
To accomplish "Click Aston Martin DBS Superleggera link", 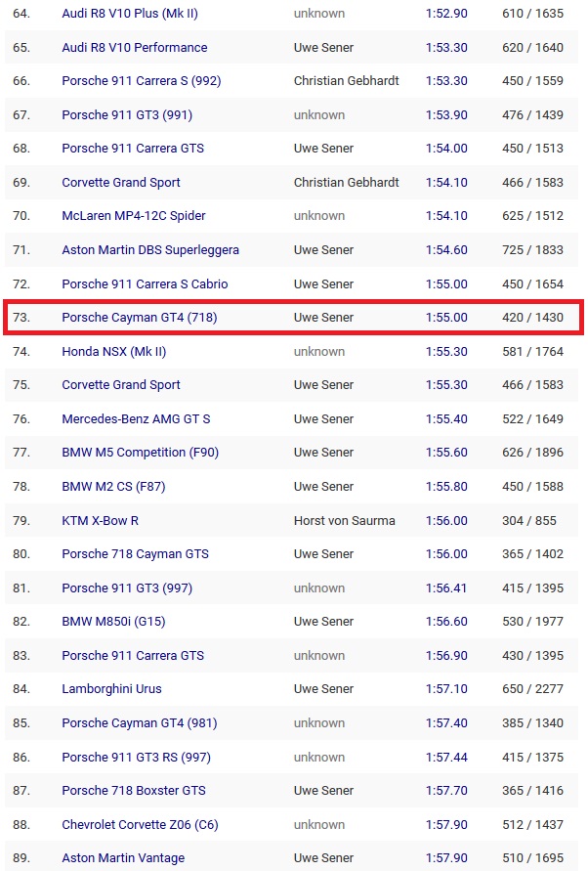I will click(149, 250).
